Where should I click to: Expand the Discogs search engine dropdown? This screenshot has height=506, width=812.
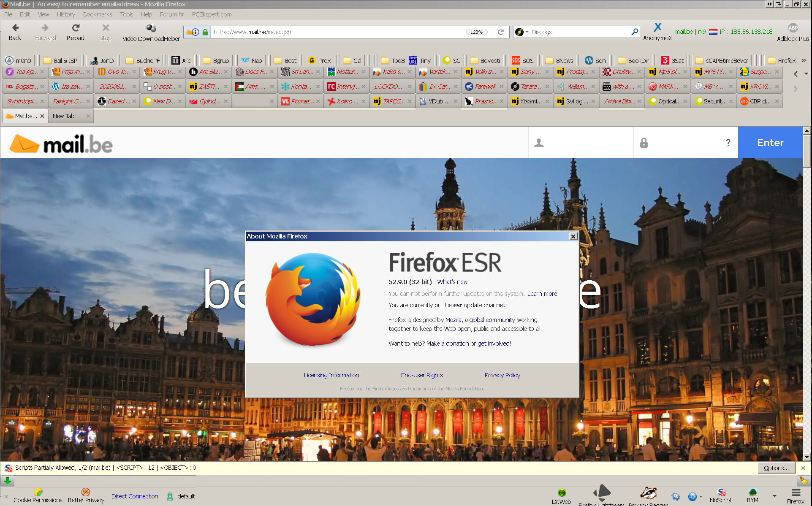pyautogui.click(x=522, y=32)
